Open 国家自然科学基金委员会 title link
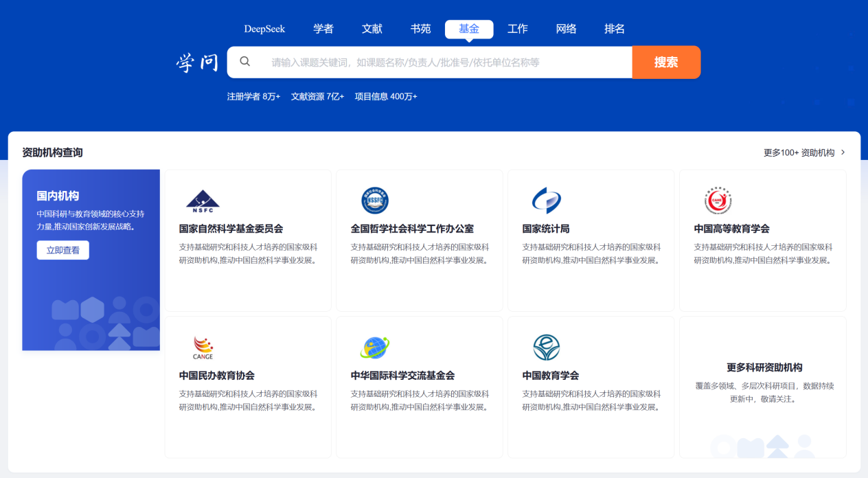 coord(231,229)
